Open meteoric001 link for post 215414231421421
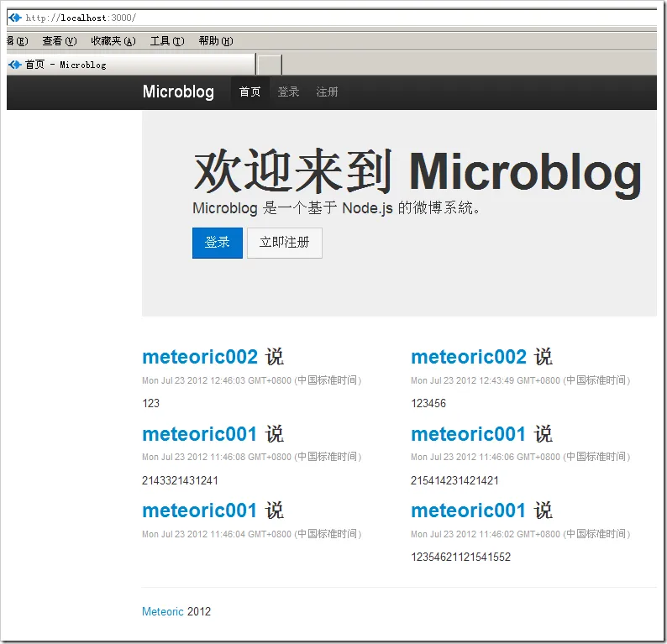 pos(469,434)
